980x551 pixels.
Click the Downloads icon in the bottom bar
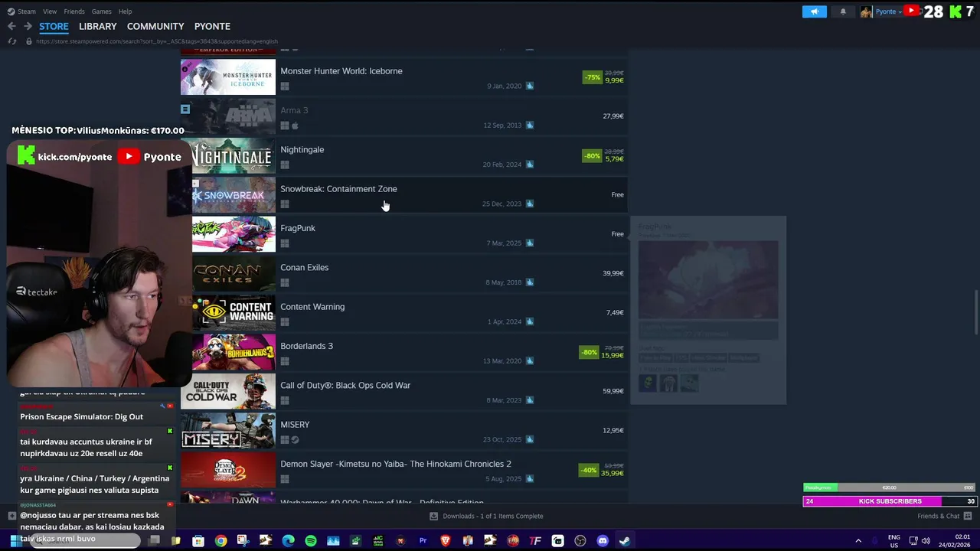[433, 516]
